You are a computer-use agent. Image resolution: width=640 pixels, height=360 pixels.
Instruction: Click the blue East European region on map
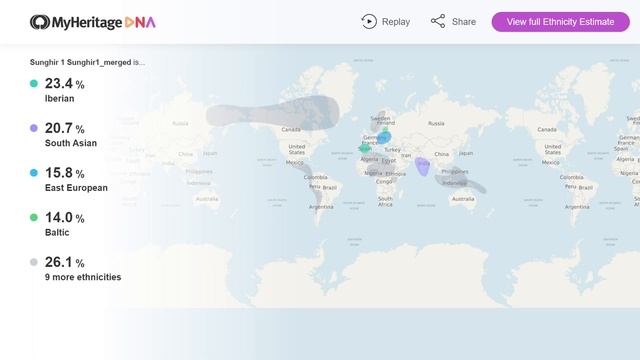tap(384, 138)
